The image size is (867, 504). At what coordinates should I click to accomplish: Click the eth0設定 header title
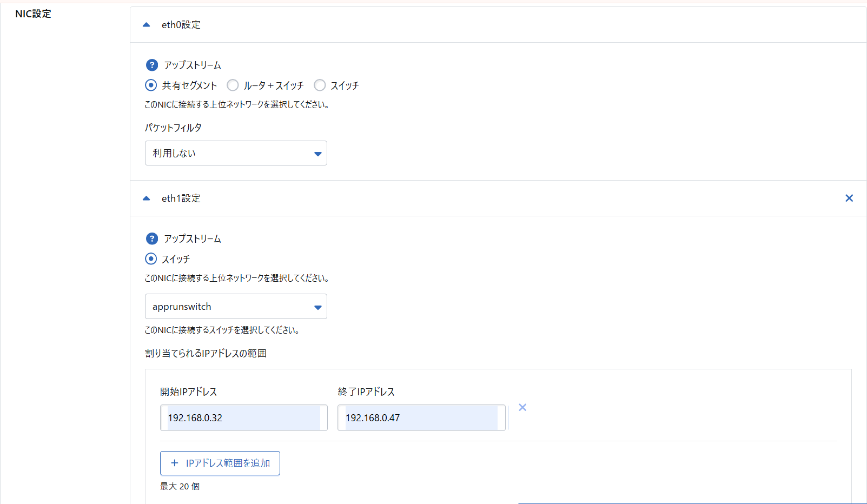pyautogui.click(x=181, y=25)
